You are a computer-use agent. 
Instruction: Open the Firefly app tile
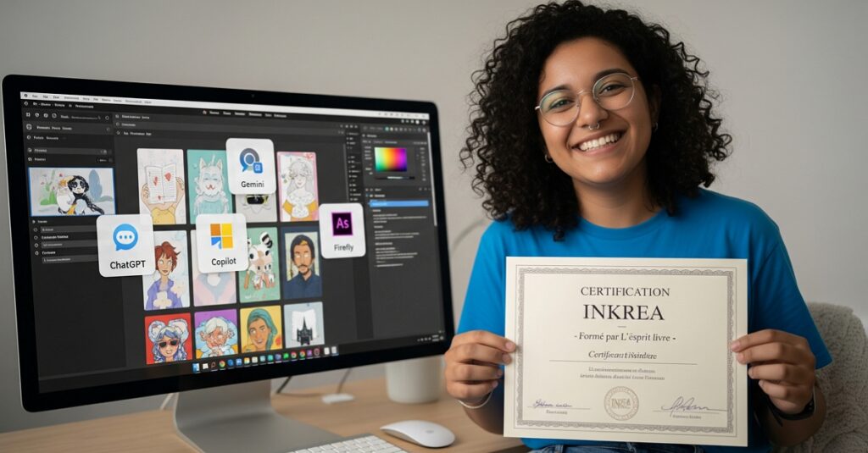point(342,230)
